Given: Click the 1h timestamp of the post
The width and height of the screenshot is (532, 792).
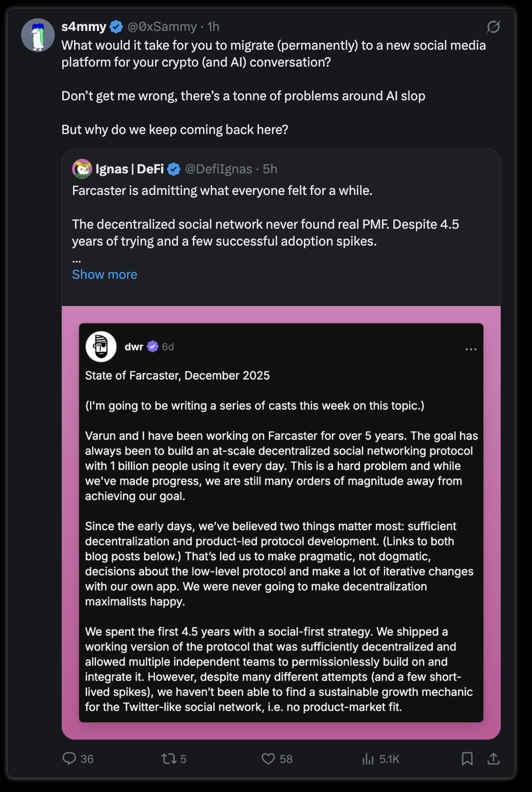Looking at the screenshot, I should pyautogui.click(x=213, y=27).
